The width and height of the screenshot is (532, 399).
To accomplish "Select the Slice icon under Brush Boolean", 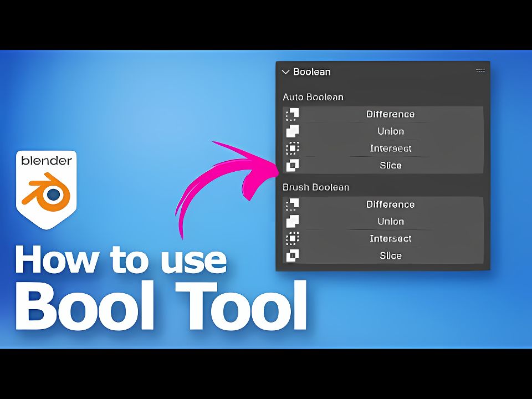I will (292, 256).
